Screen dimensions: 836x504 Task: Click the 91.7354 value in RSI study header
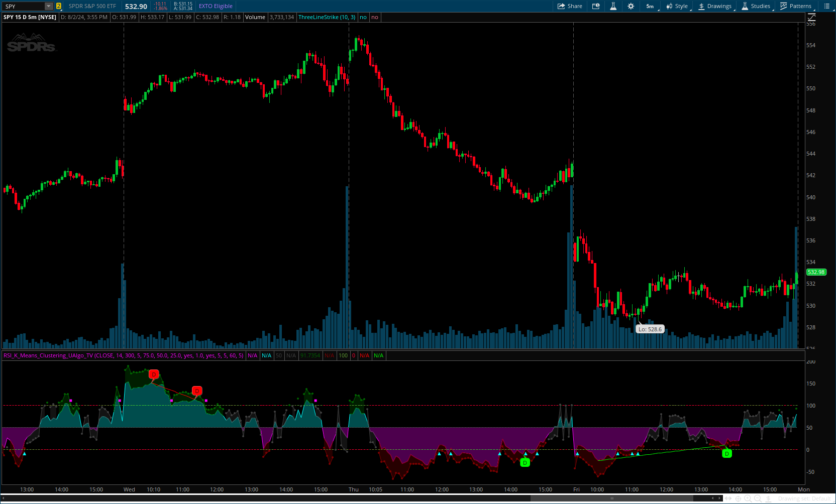click(x=310, y=355)
